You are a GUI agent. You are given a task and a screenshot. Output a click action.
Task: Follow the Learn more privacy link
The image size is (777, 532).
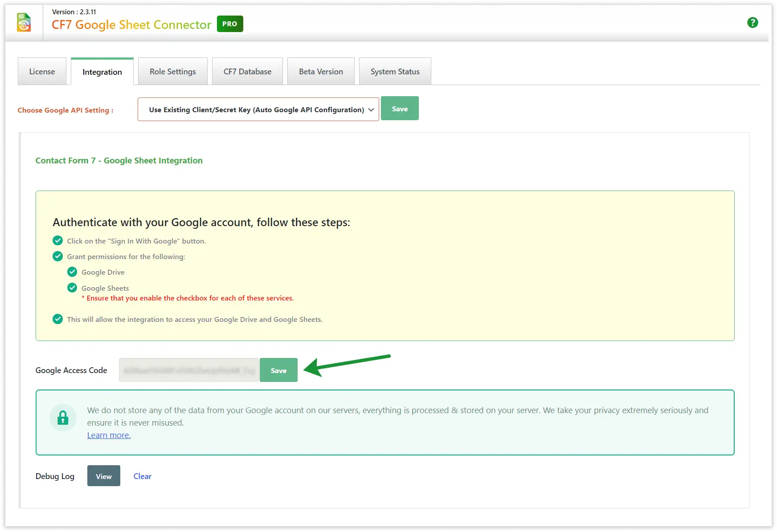pos(109,435)
